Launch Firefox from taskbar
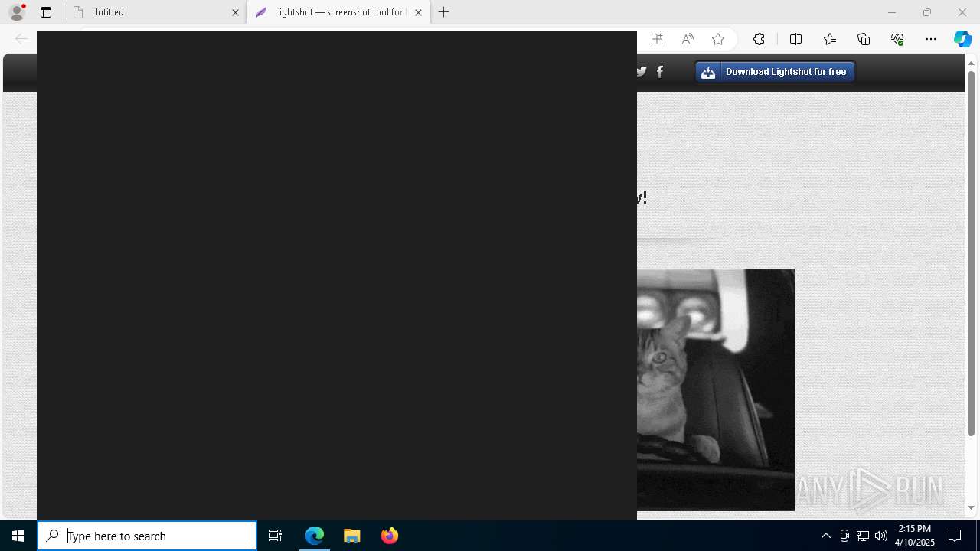 [x=390, y=536]
